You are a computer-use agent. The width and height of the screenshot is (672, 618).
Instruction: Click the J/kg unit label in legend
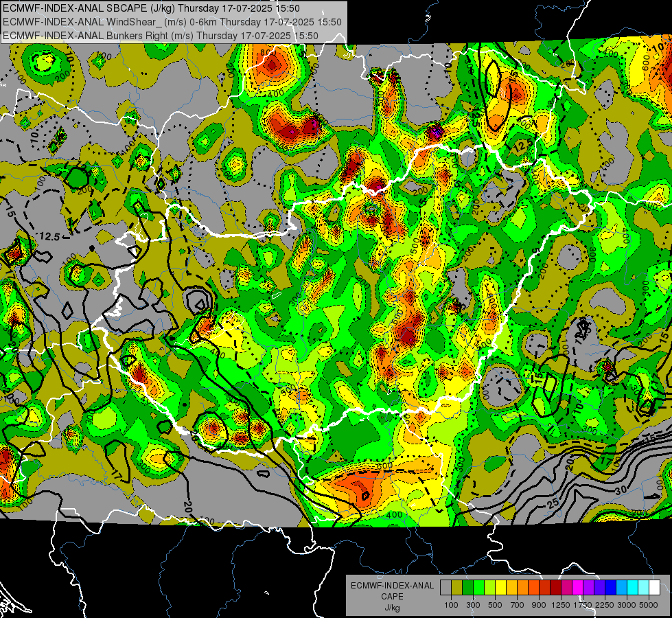(392, 608)
